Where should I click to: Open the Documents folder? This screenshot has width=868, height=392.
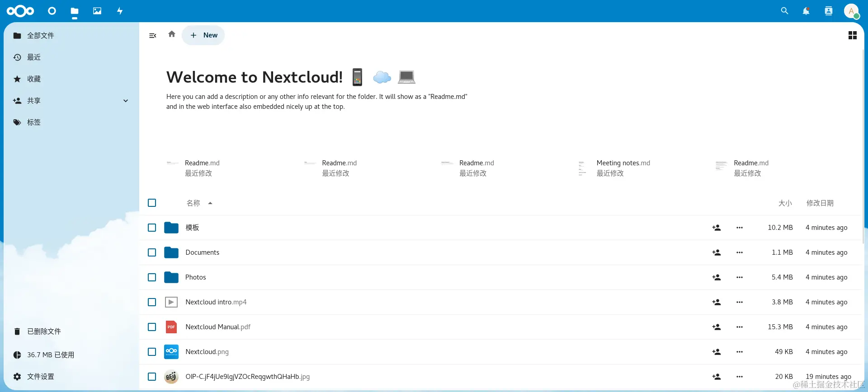(x=202, y=252)
